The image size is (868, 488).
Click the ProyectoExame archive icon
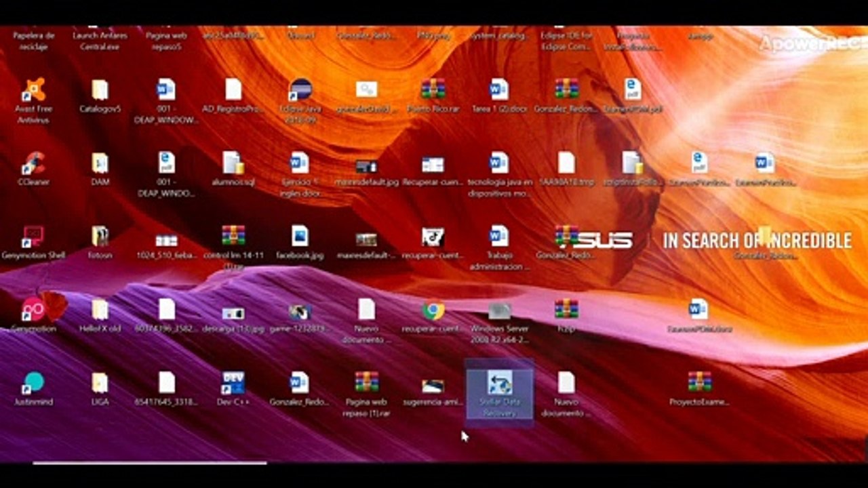click(x=699, y=389)
